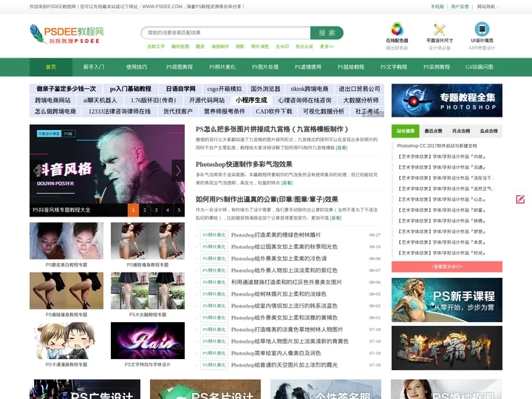Click [查看] link under 九宫格 article

(341, 148)
